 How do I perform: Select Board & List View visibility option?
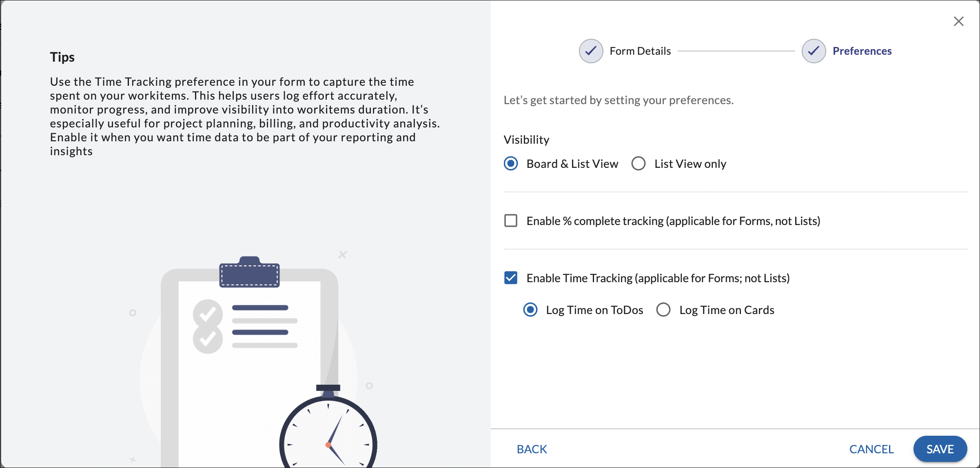(x=511, y=164)
